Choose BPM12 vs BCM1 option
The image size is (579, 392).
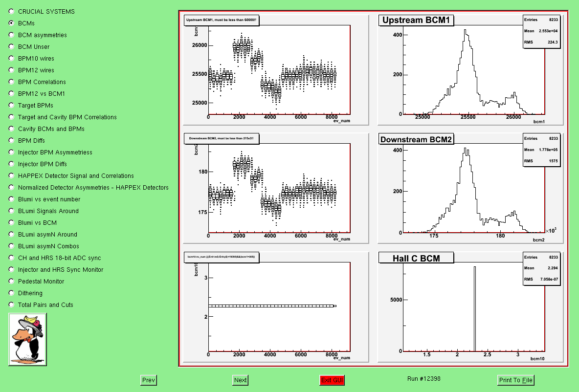click(11, 94)
